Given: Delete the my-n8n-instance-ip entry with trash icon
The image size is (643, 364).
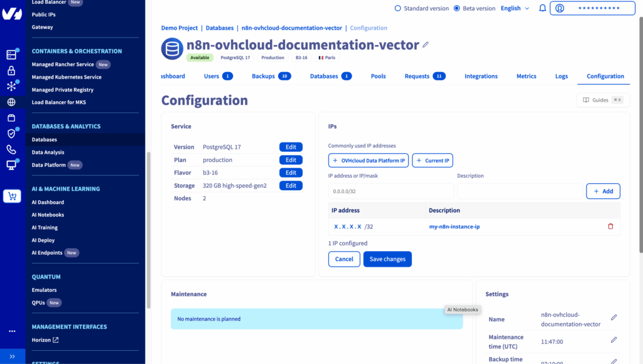Looking at the screenshot, I should (610, 227).
